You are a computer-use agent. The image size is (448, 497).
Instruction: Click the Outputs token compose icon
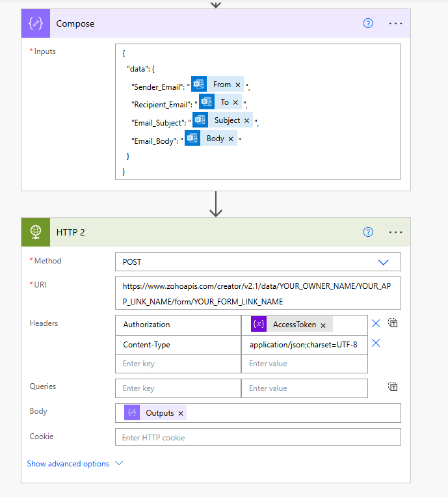point(132,412)
